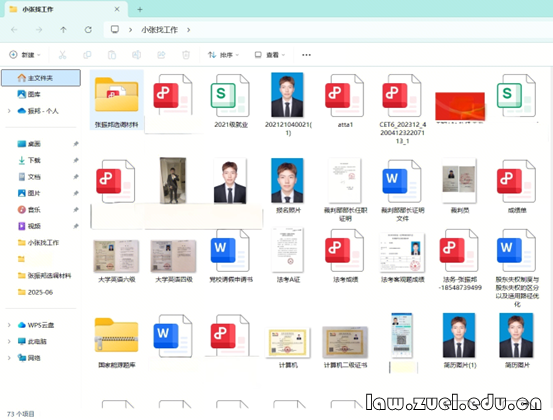The width and height of the screenshot is (553, 420).
Task: Expand the 网络 tree node
Action: 9,358
